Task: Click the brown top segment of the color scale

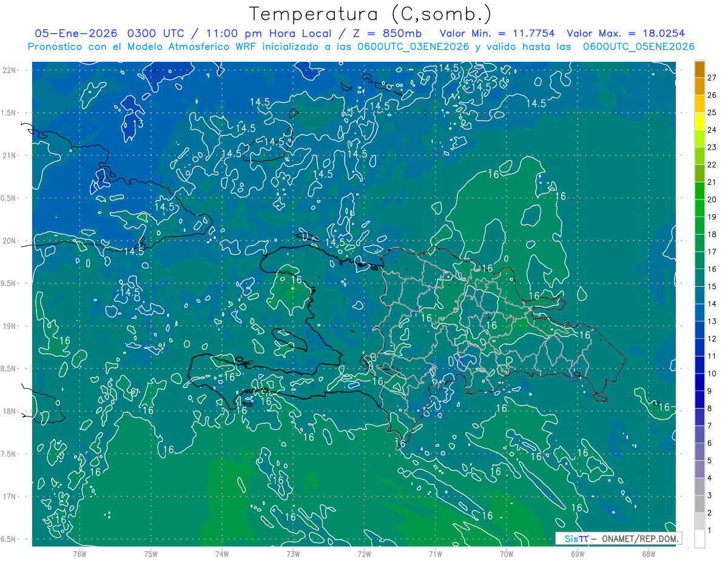Action: coord(699,70)
